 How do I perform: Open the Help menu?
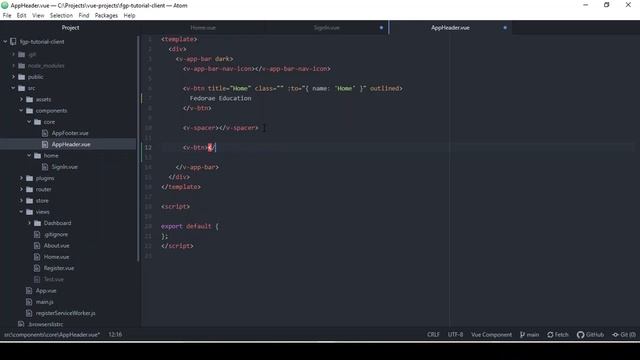[129, 16]
